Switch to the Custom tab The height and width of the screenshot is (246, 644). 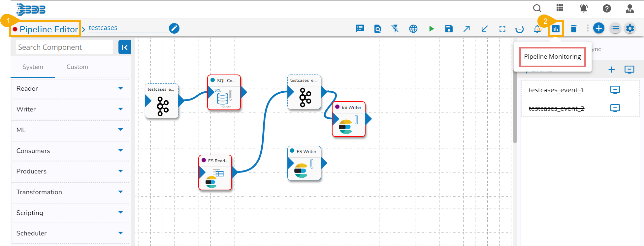(x=77, y=67)
